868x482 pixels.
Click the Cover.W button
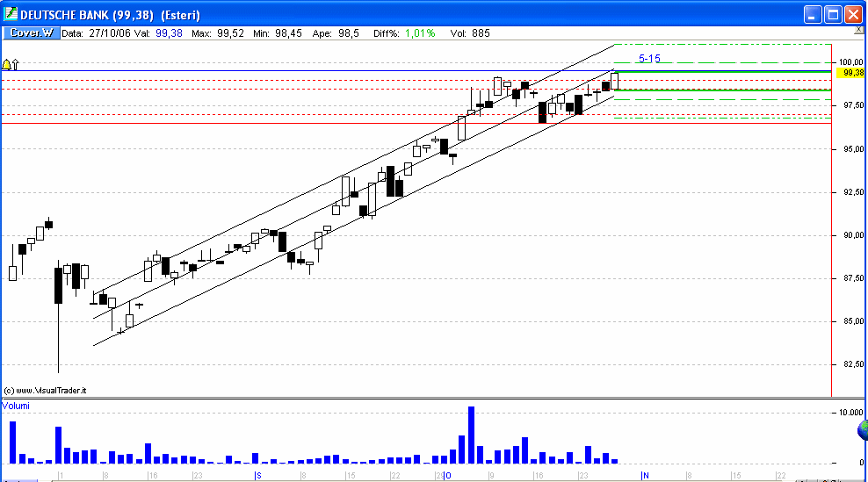tap(32, 33)
